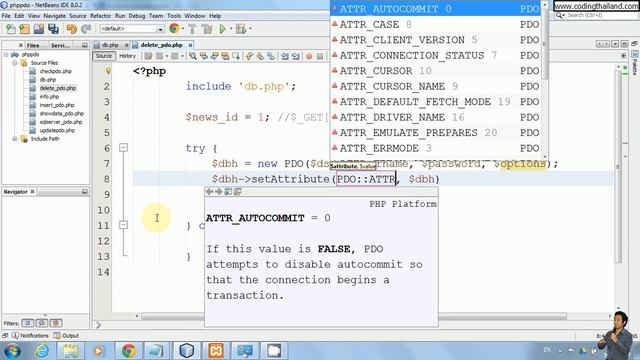
Task: Click the Build Project hammer icon
Action: click(192, 29)
